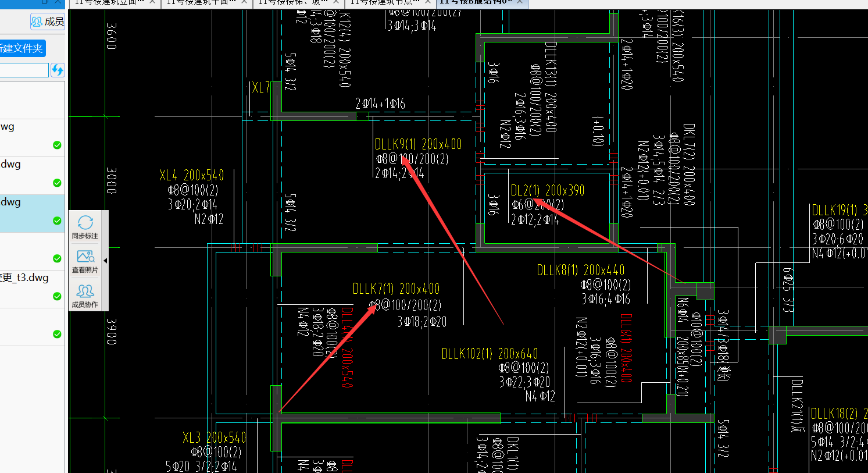Open the 同步标注 sync annotation tool
Image resolution: width=868 pixels, height=473 pixels.
click(x=85, y=227)
